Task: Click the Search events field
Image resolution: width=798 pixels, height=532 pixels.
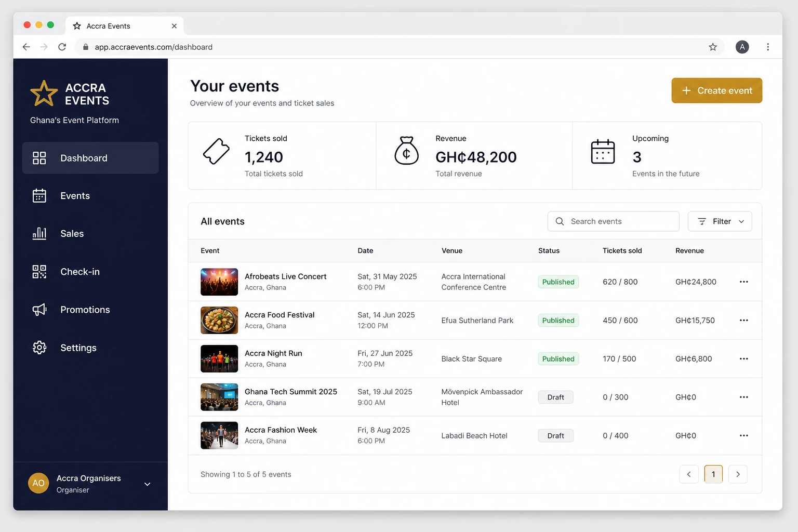Action: pos(613,221)
